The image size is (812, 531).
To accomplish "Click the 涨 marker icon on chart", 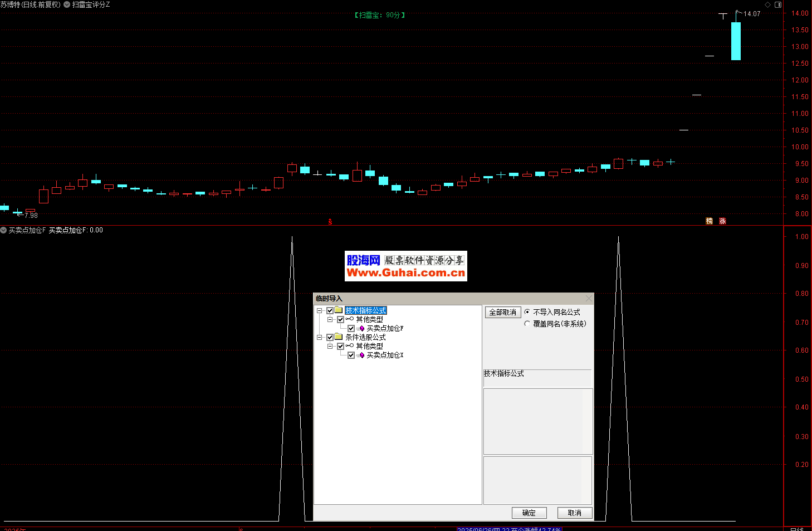I will pyautogui.click(x=722, y=221).
